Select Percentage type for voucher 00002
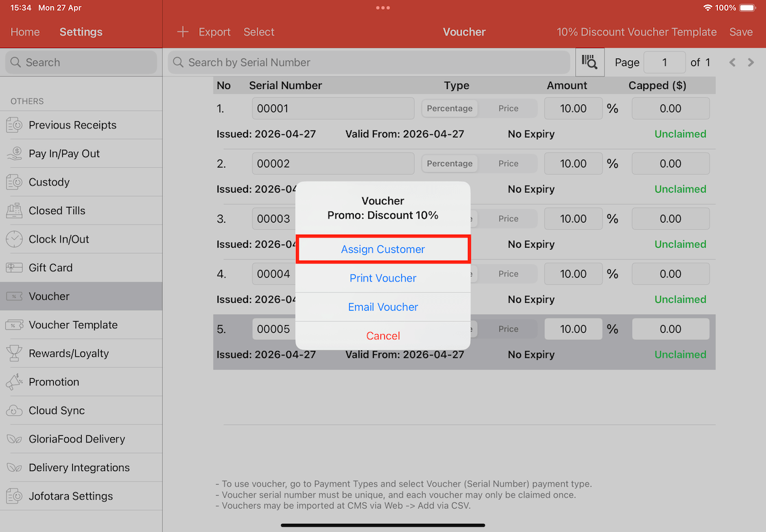766x532 pixels. (449, 163)
